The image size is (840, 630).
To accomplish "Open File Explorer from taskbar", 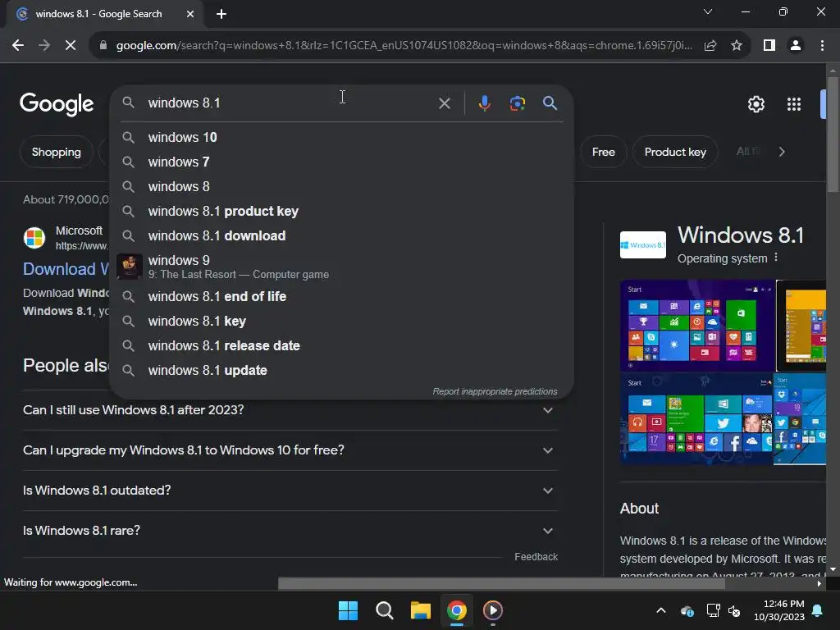I will click(x=421, y=610).
